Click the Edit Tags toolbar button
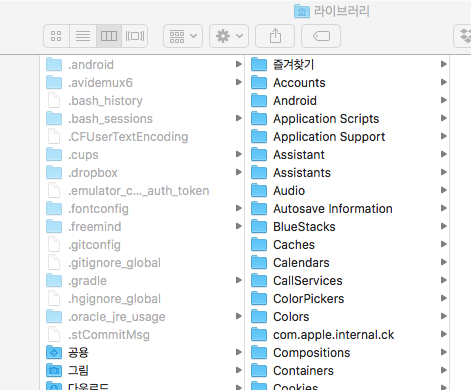The image size is (471, 390). [x=321, y=36]
